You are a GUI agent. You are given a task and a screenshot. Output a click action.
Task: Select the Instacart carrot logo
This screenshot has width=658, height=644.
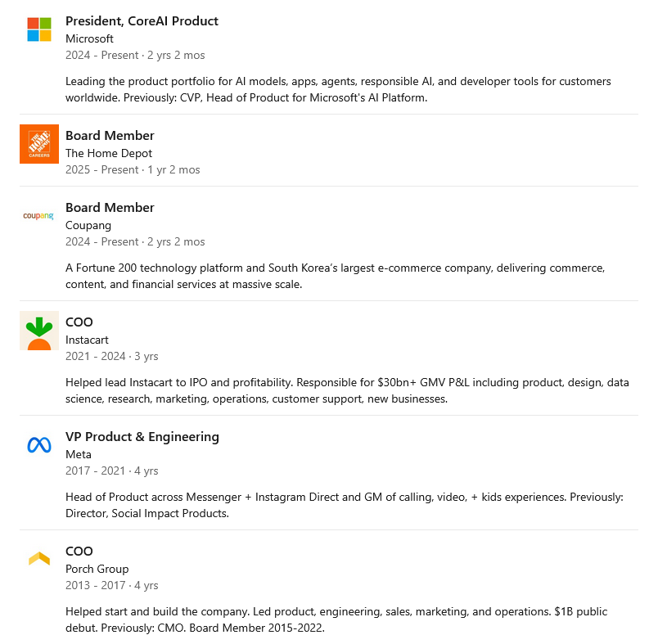(x=39, y=331)
